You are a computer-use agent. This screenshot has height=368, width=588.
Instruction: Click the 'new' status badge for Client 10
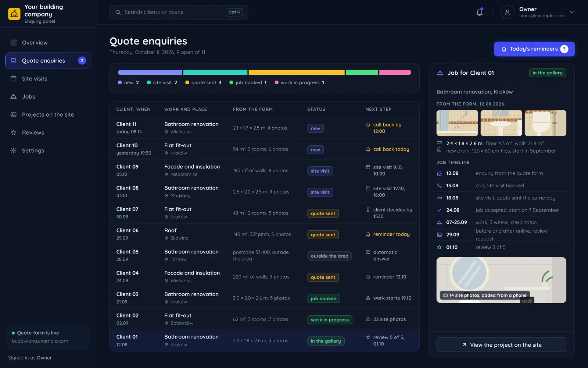click(x=315, y=150)
